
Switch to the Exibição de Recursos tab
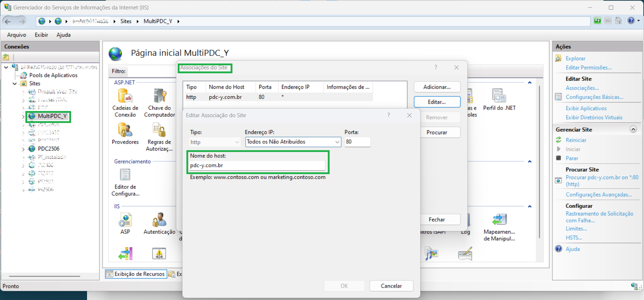tap(136, 274)
